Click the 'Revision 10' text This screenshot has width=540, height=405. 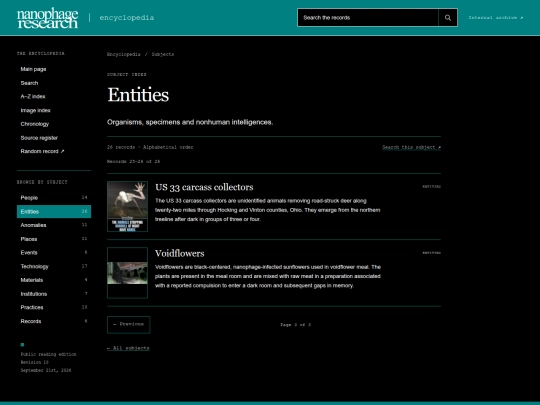pyautogui.click(x=34, y=362)
